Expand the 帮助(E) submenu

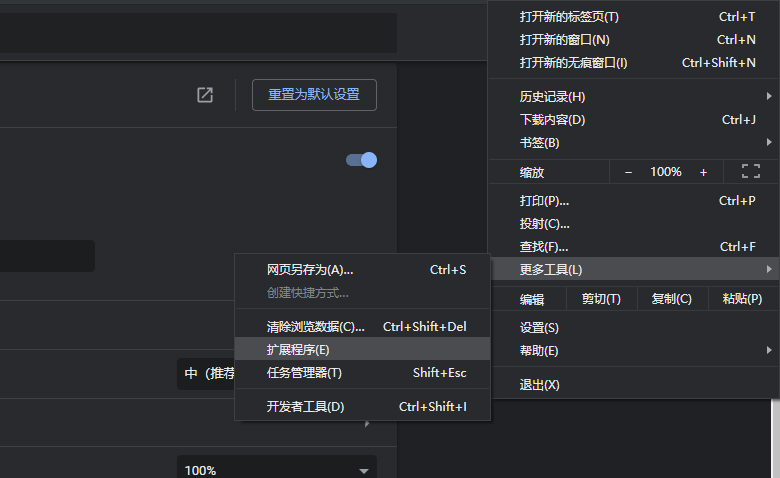633,351
